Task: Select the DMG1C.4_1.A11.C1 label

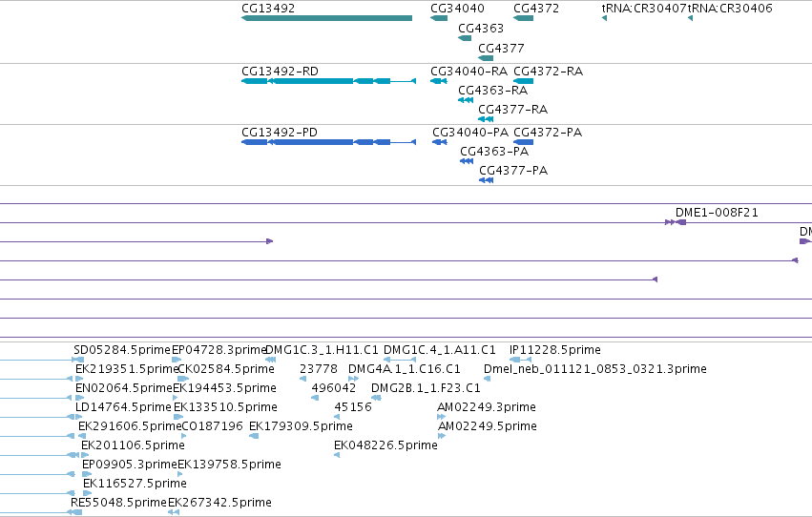Action: point(439,350)
